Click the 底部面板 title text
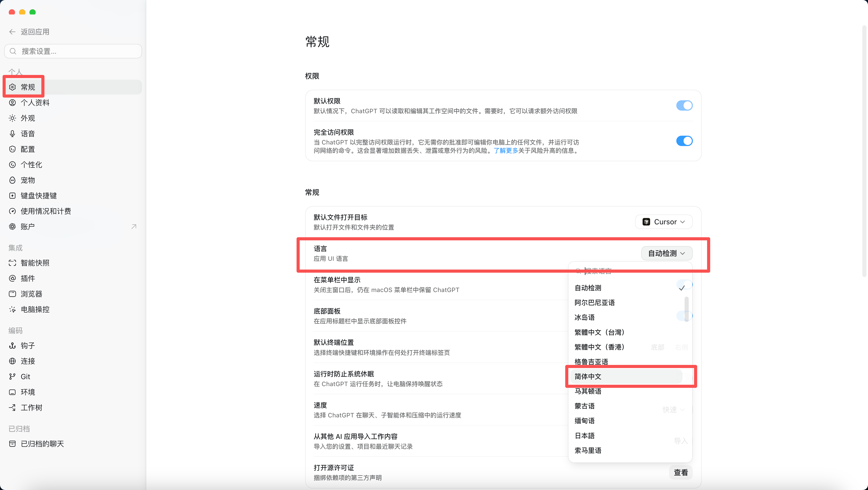The height and width of the screenshot is (490, 868). (x=327, y=311)
